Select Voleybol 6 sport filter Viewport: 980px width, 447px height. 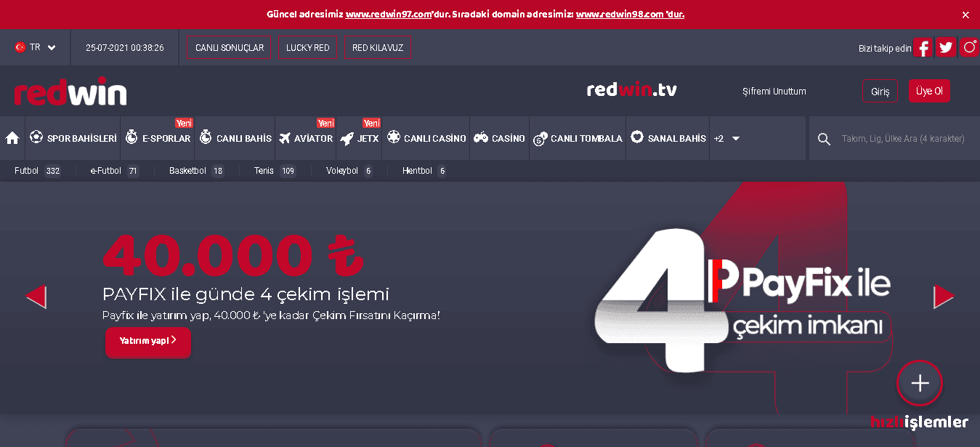349,171
